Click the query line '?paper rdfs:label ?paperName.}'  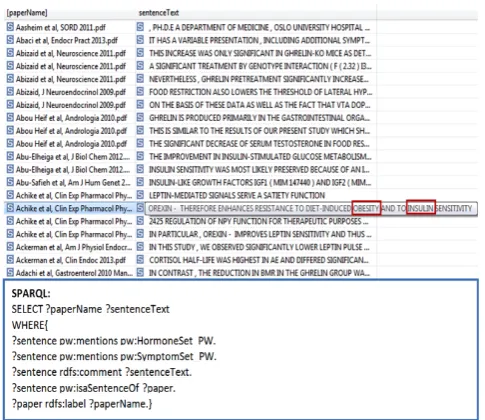[x=82, y=404]
